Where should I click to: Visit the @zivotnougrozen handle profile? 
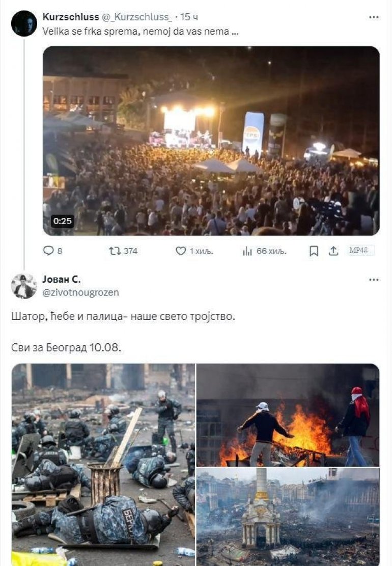(80, 292)
